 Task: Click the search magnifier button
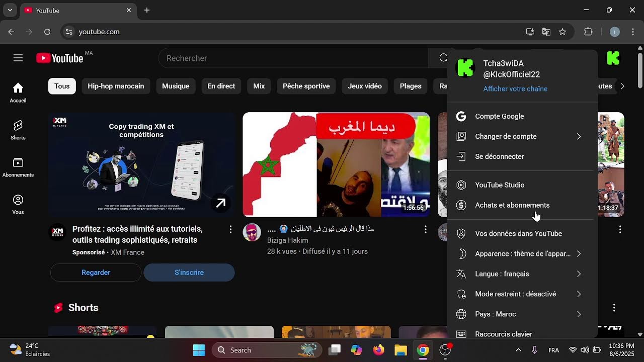(x=443, y=58)
